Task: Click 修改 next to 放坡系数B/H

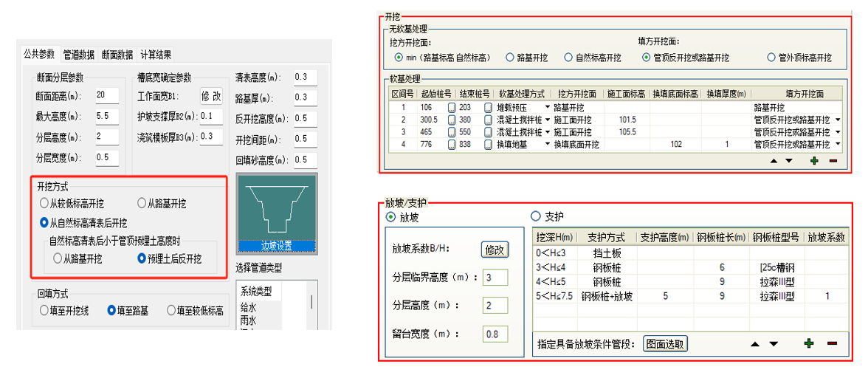Action: coord(495,250)
